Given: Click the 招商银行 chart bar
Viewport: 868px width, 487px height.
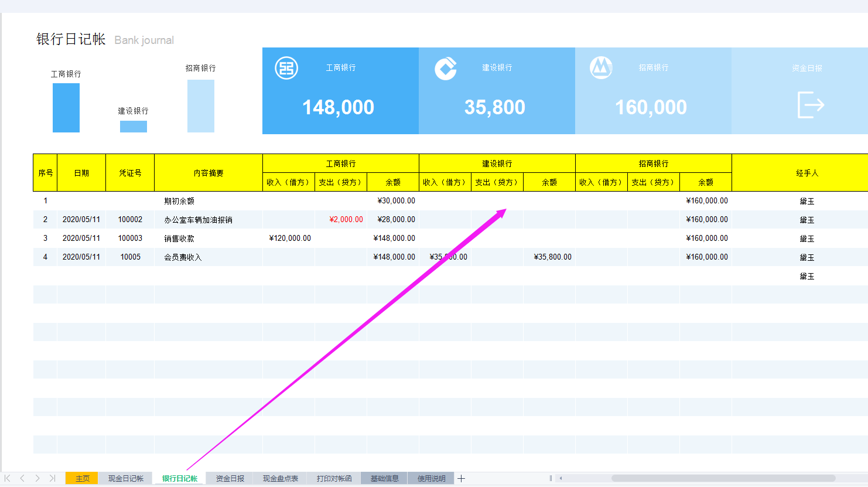Looking at the screenshot, I should click(201, 106).
